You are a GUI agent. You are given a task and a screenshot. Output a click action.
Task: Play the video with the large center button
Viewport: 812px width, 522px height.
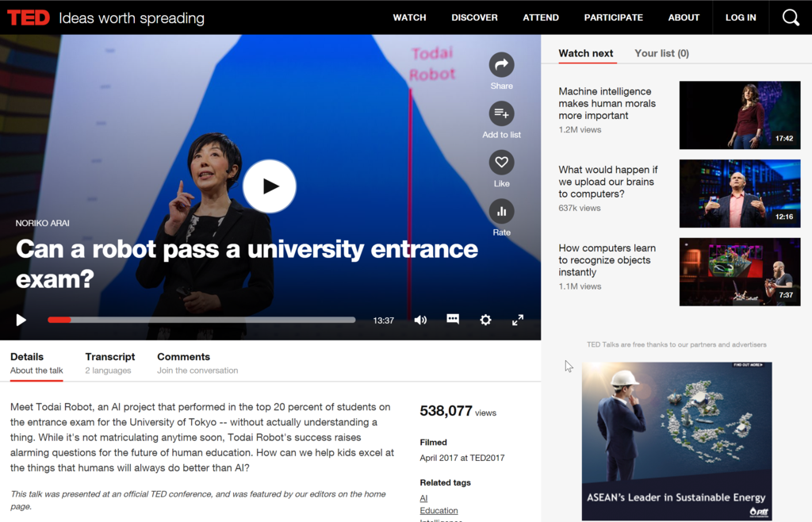pyautogui.click(x=270, y=186)
